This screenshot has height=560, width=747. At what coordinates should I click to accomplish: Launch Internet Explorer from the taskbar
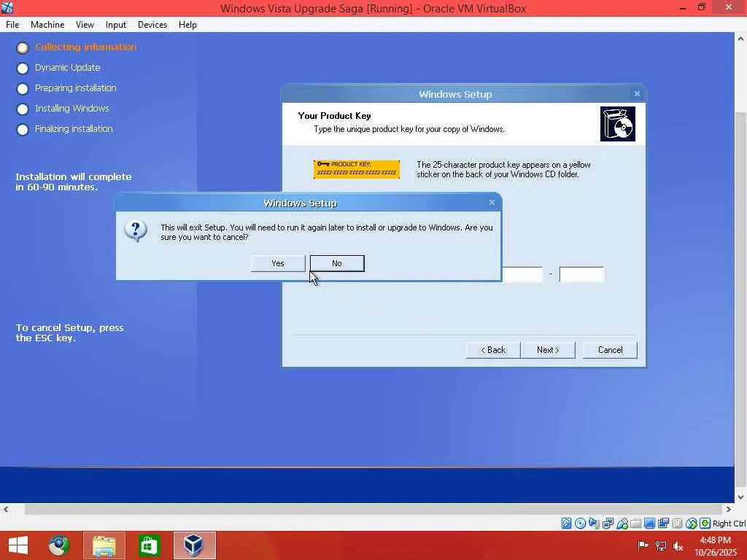pyautogui.click(x=59, y=545)
